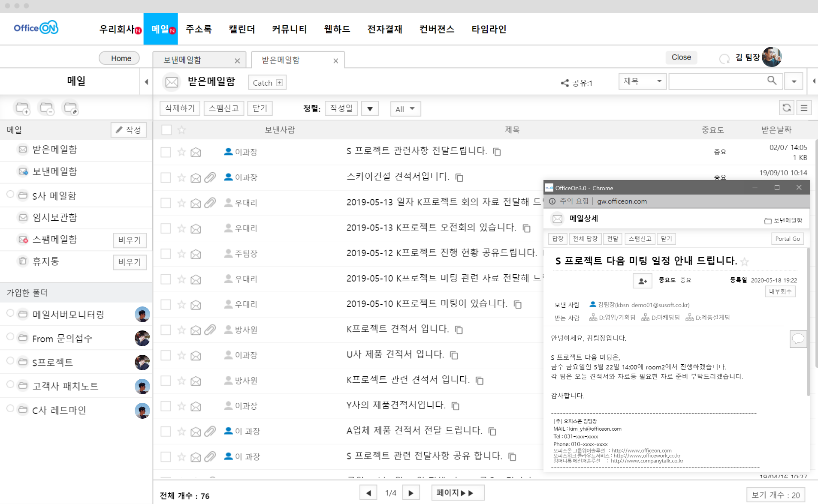Click the mail detail vertical scrollbar
The image size is (818, 504).
pyautogui.click(x=808, y=321)
